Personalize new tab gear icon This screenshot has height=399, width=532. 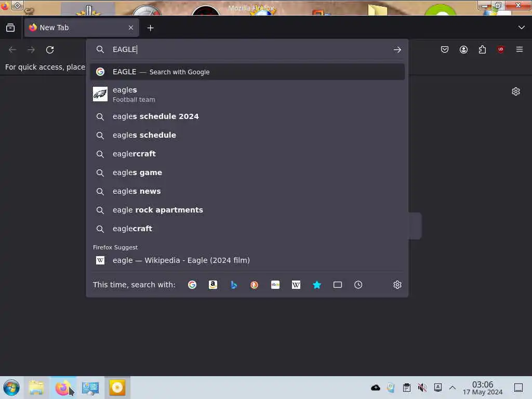click(516, 91)
